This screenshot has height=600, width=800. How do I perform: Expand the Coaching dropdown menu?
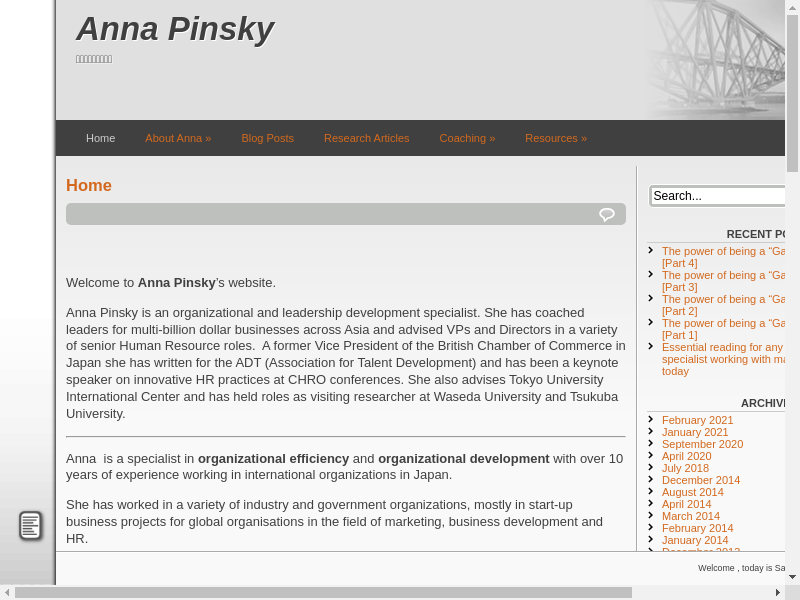click(467, 138)
